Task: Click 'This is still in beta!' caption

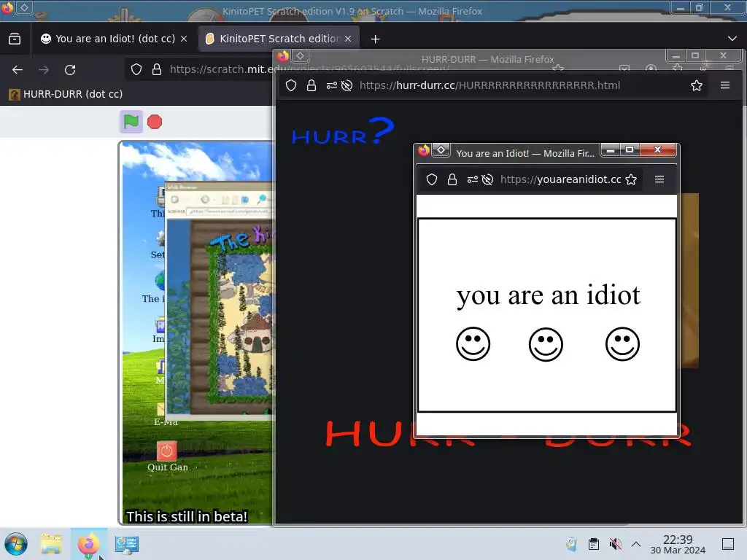Action: click(187, 517)
